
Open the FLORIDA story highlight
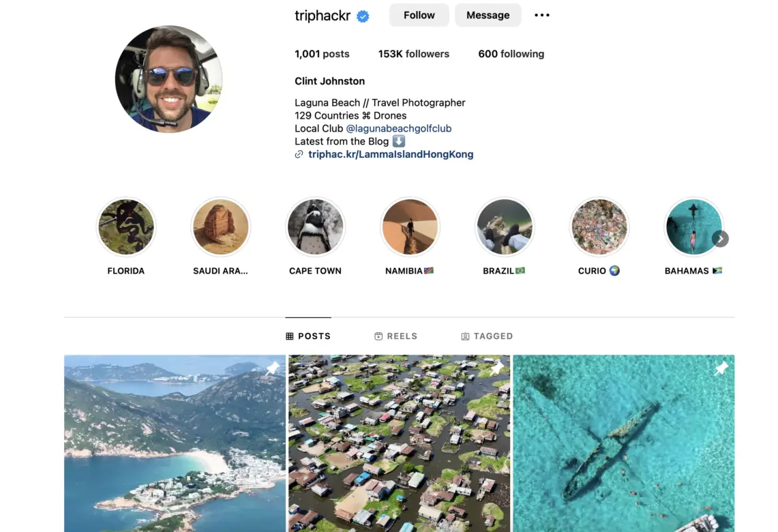point(126,227)
